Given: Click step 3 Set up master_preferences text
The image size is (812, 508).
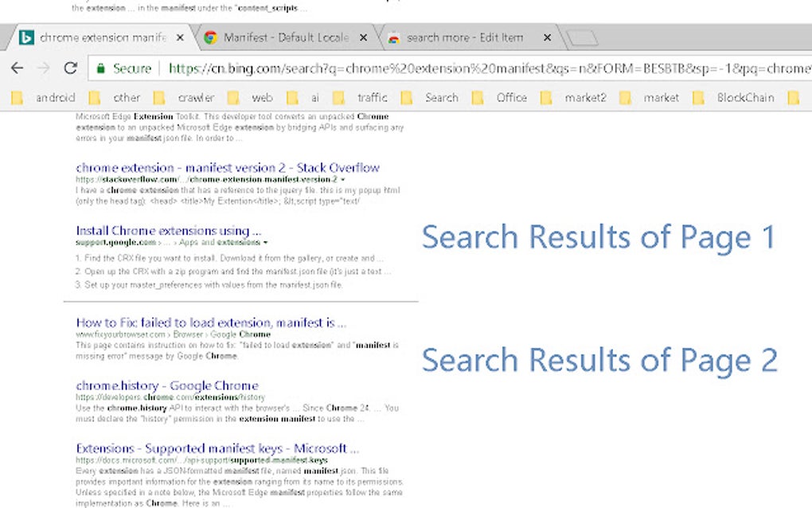Looking at the screenshot, I should (x=209, y=285).
